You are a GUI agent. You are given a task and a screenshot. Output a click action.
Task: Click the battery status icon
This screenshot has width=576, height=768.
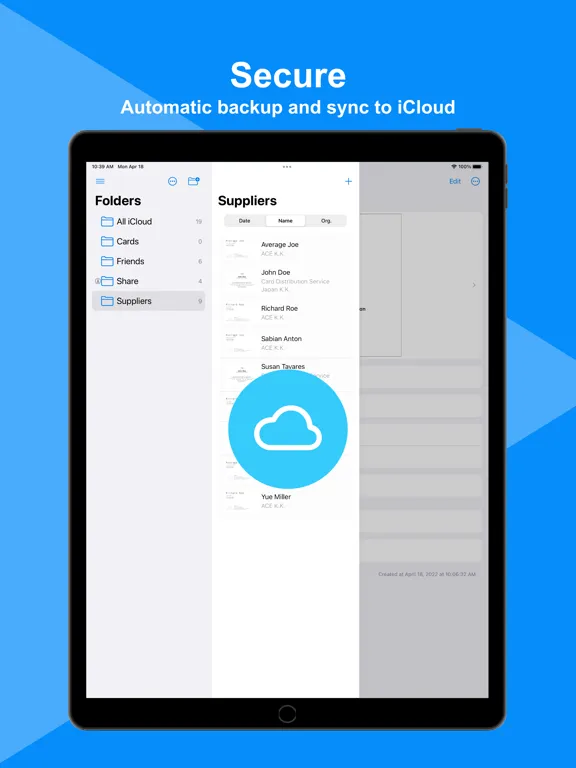coord(477,167)
